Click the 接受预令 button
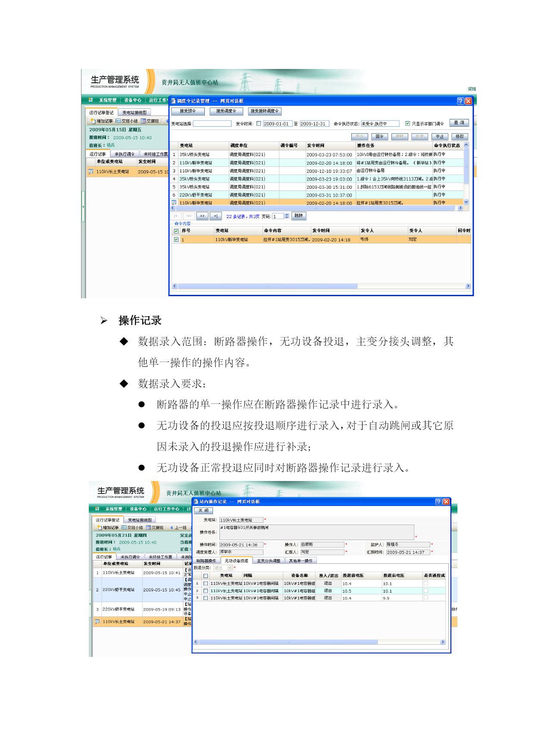Screen dimensions: 535x756 pyautogui.click(x=188, y=111)
